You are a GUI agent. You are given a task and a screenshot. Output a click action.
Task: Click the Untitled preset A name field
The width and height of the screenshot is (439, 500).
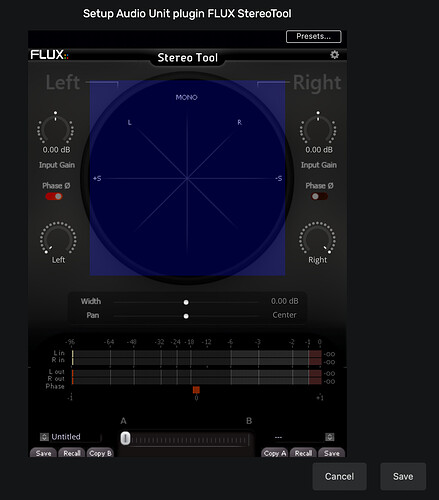[x=75, y=437]
